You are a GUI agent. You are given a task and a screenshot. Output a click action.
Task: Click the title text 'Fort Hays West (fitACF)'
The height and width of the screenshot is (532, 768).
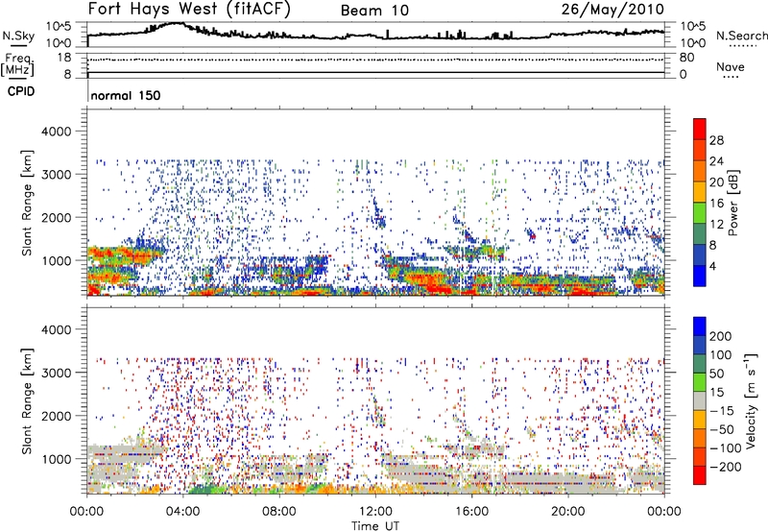click(x=189, y=9)
